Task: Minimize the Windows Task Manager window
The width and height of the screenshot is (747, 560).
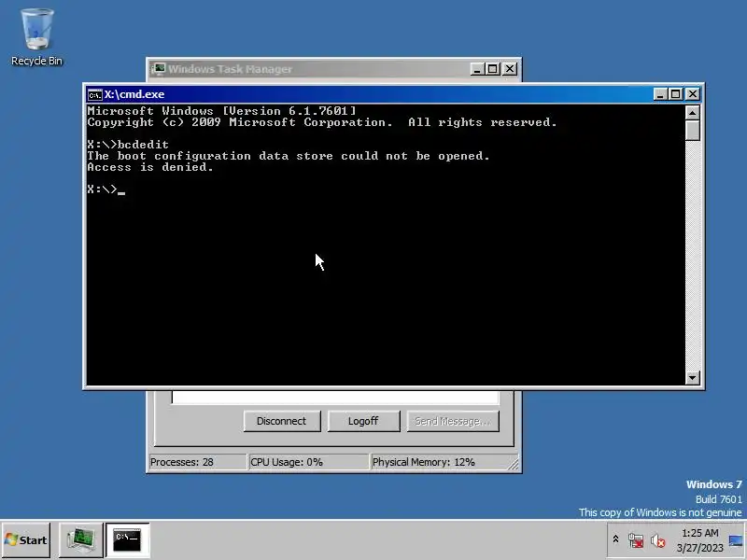Action: point(477,69)
